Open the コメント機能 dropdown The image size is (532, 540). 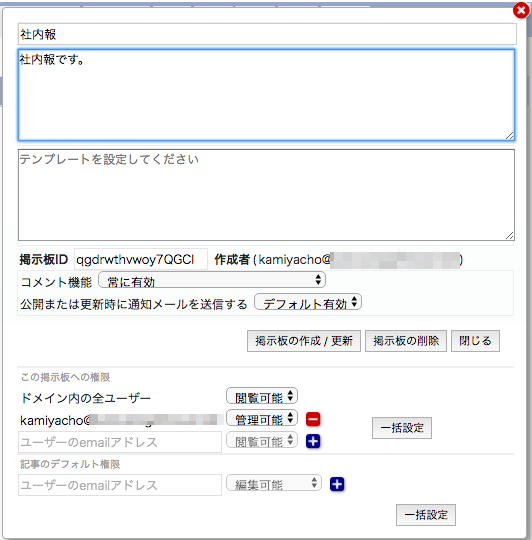point(212,280)
